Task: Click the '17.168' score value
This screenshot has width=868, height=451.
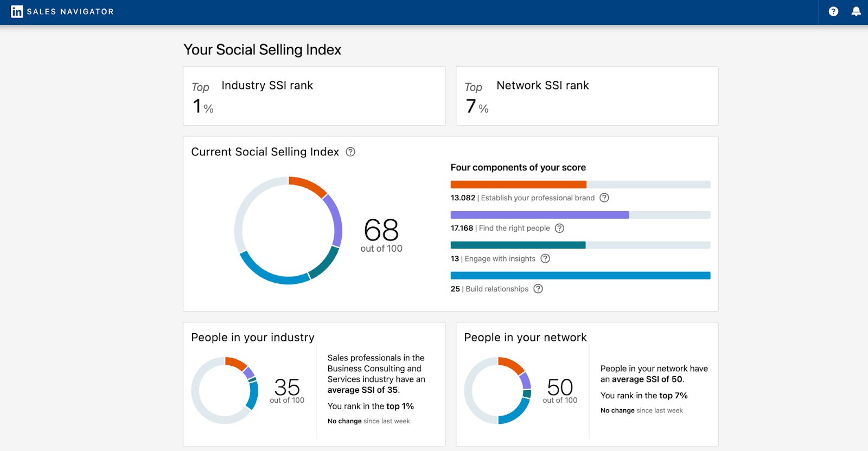Action: pyautogui.click(x=462, y=228)
